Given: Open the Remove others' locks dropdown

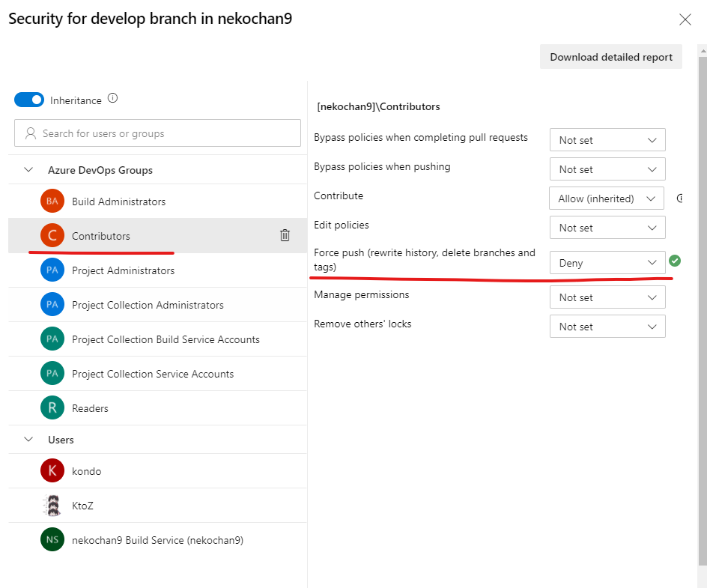Looking at the screenshot, I should pos(607,327).
